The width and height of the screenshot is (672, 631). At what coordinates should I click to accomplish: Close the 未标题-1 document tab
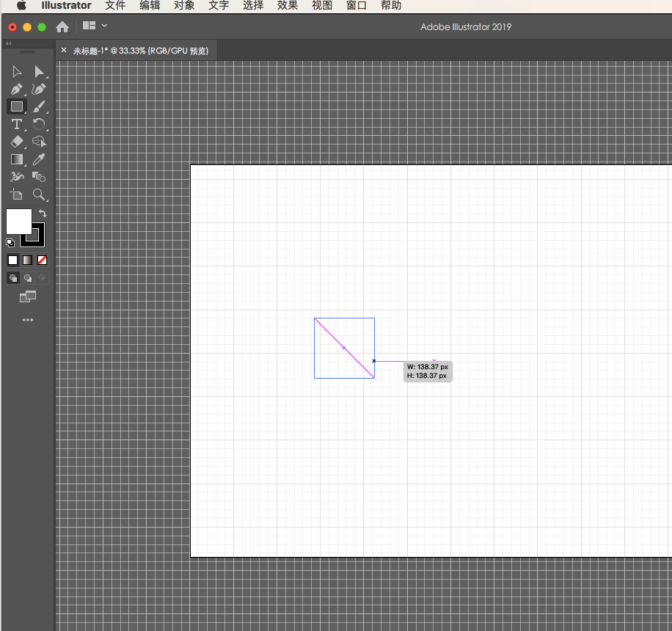(x=64, y=50)
